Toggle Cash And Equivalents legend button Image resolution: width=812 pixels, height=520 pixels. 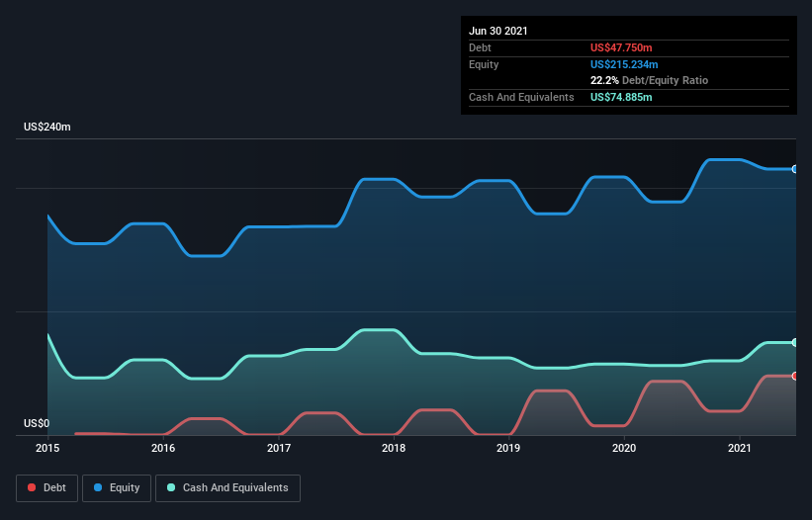[227, 488]
